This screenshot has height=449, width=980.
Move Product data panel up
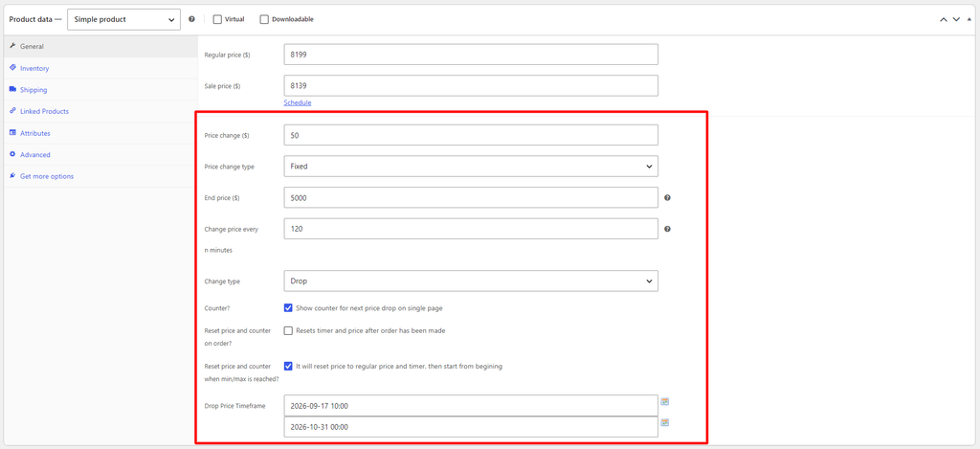click(944, 19)
